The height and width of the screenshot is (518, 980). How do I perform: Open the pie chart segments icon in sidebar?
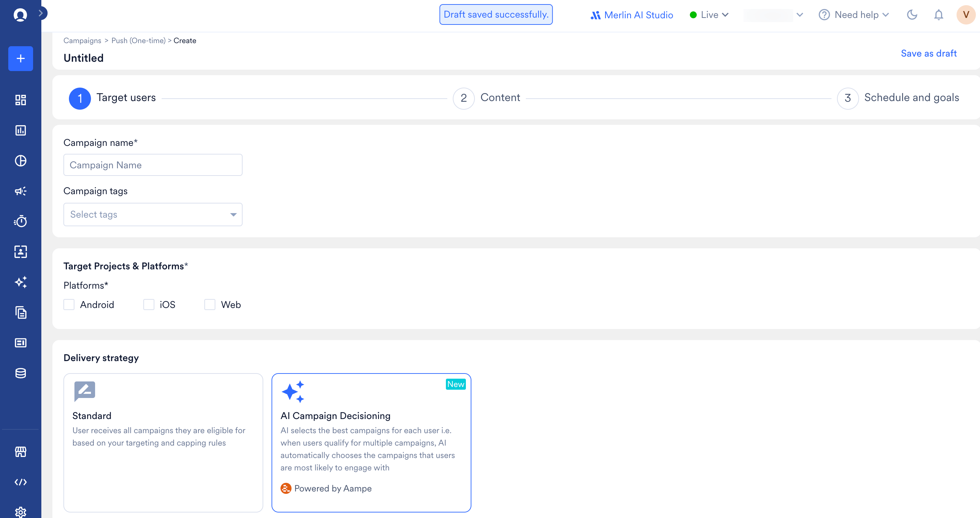(21, 161)
